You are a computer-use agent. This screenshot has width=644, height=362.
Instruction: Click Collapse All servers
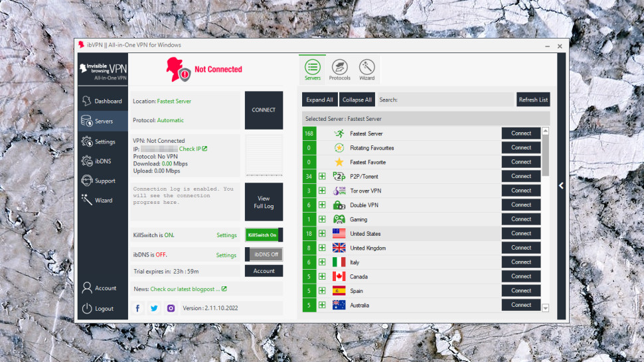(357, 100)
